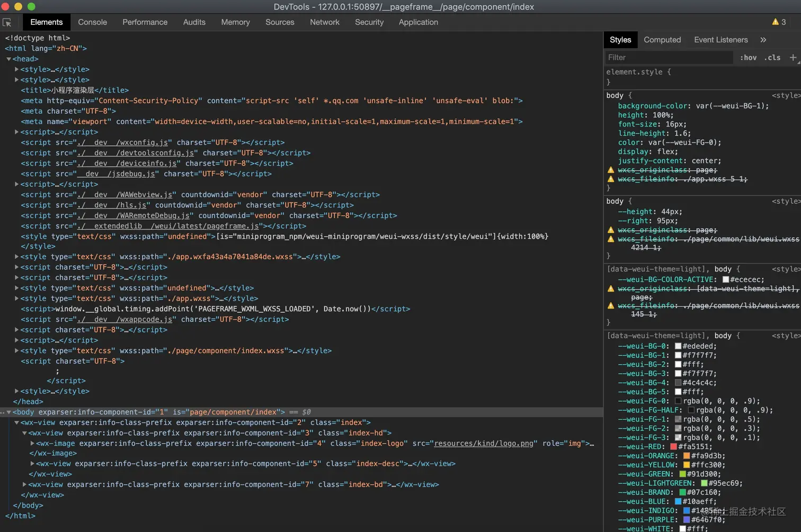The image size is (801, 532).
Task: Focus the styles Filter input field
Action: pyautogui.click(x=669, y=57)
